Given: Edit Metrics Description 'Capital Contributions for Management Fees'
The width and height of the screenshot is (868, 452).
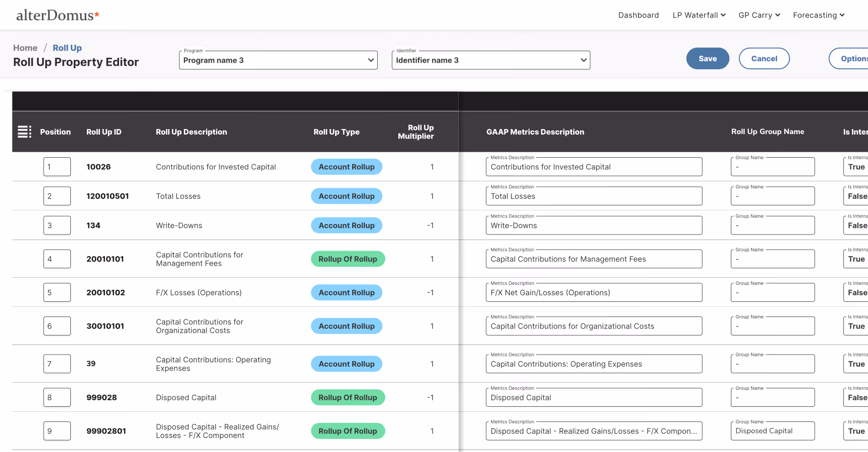Looking at the screenshot, I should (x=594, y=259).
